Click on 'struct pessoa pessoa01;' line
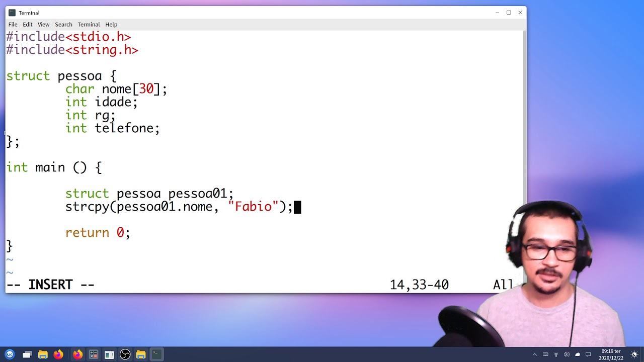 (149, 194)
